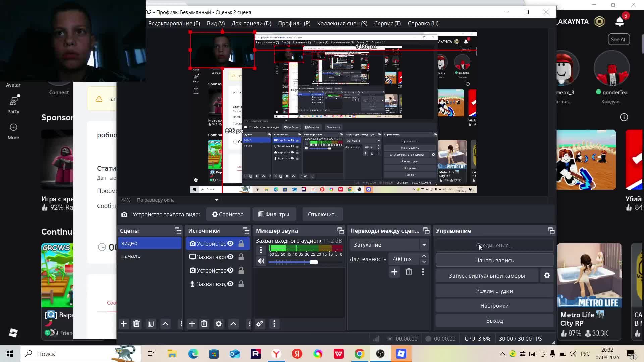The width and height of the screenshot is (644, 362).
Task: Toggle visibility of Захват входного audio source
Action: (230, 284)
